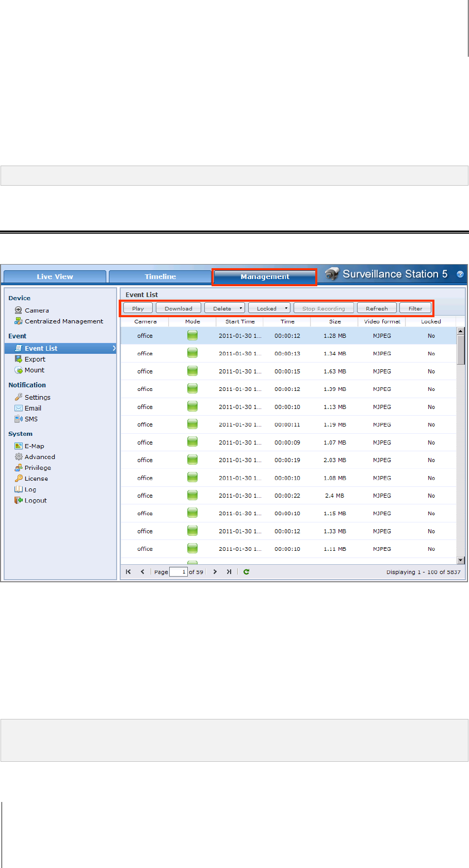Expand Event List chevron in sidebar
Image resolution: width=469 pixels, height=868 pixels.
click(114, 348)
